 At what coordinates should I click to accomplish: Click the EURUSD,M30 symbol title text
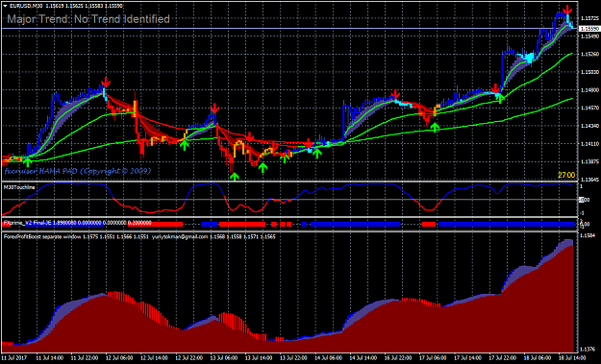point(26,6)
